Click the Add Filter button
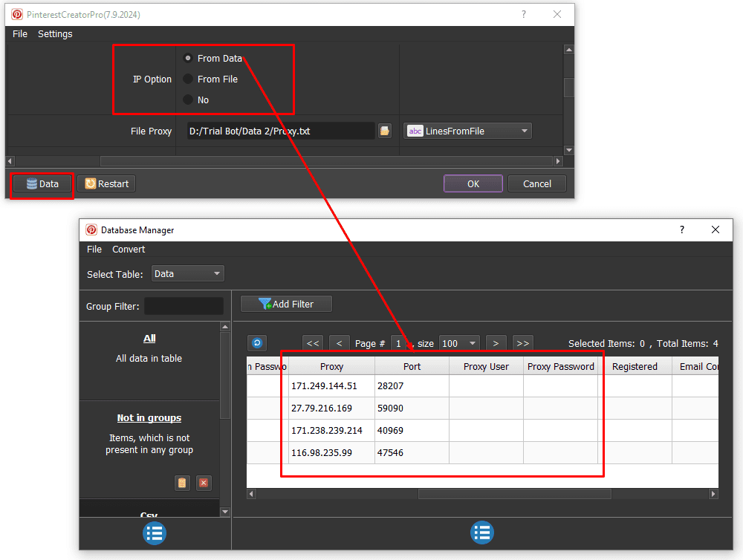 (286, 305)
